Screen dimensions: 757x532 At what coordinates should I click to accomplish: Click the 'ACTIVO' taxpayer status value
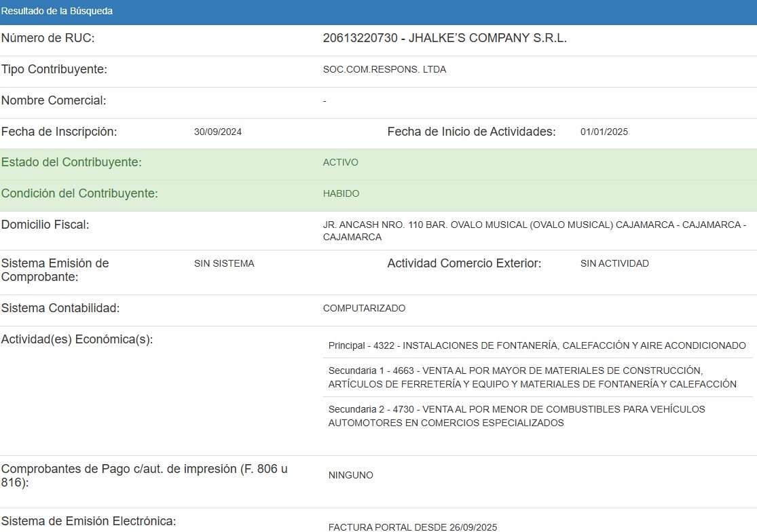click(x=340, y=163)
